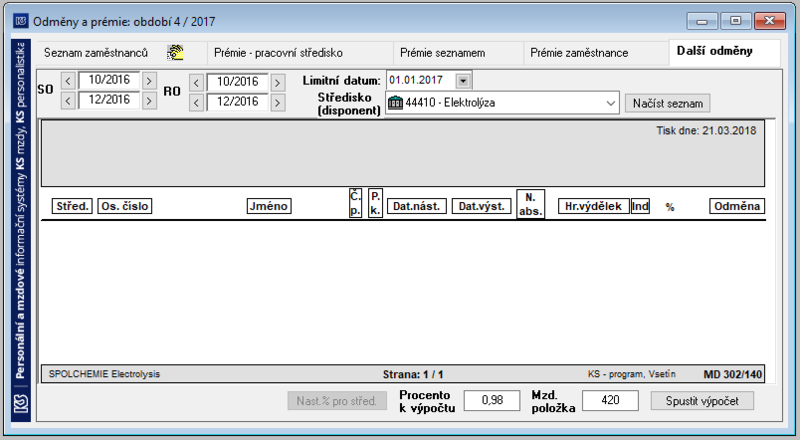Close the Odměny a prémie window
Screen dimensions: 800x440
click(x=770, y=21)
